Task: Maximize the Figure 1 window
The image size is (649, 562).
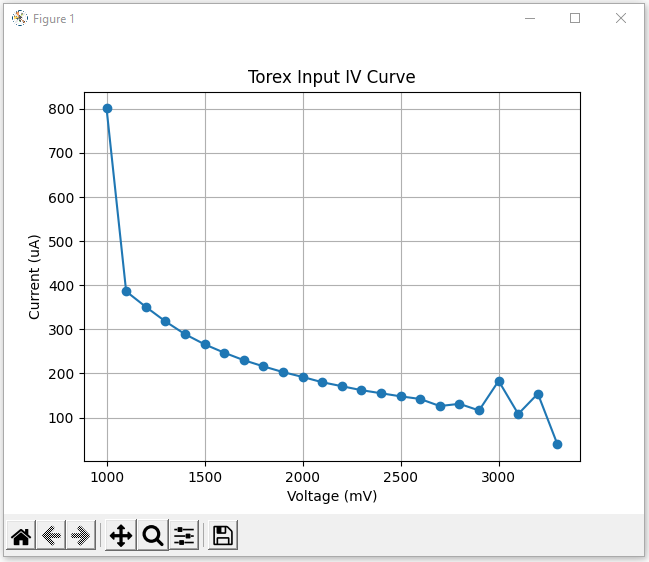Action: click(575, 19)
